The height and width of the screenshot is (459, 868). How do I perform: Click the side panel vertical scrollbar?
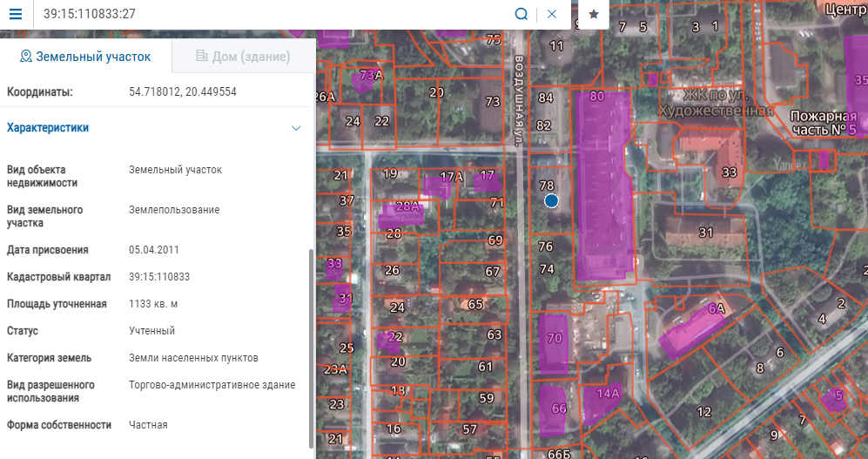(311, 348)
